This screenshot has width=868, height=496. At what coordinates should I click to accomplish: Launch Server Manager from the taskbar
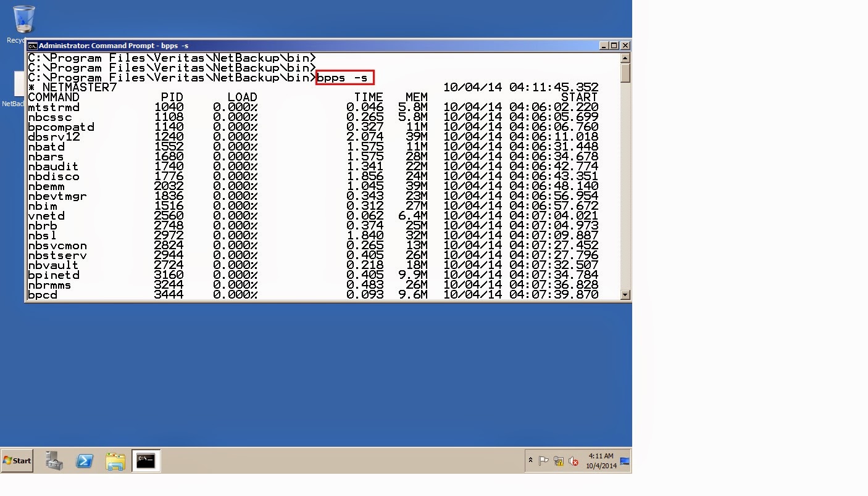[53, 461]
